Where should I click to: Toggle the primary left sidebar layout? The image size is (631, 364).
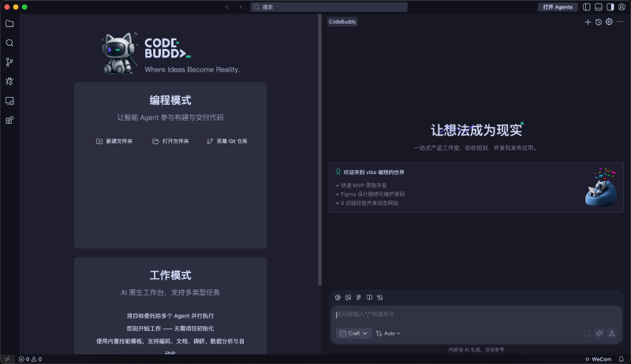tap(587, 7)
